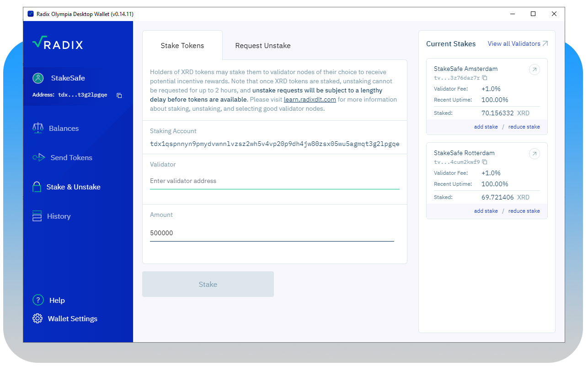The width and height of the screenshot is (588, 366).
Task: Switch to the Request Unstake tab
Action: point(263,45)
